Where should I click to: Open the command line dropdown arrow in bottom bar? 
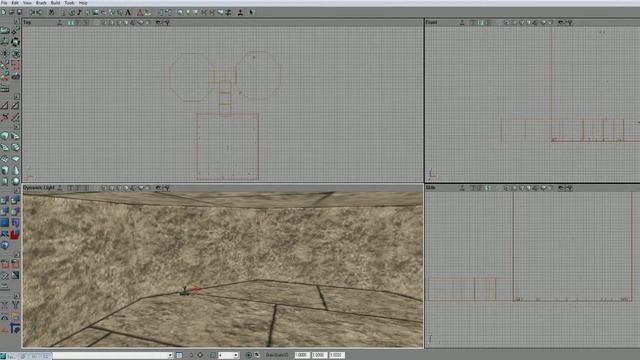click(x=170, y=356)
